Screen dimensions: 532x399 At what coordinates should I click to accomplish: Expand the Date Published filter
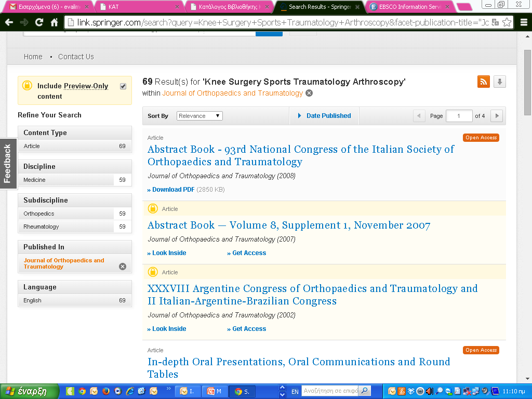tap(324, 116)
